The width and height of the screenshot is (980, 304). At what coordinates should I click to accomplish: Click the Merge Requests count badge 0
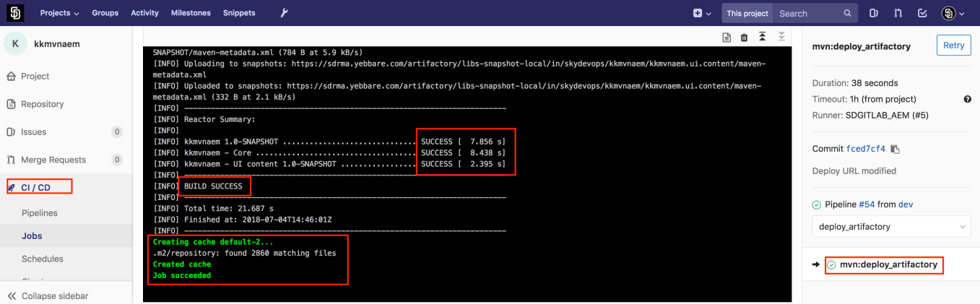(x=117, y=160)
